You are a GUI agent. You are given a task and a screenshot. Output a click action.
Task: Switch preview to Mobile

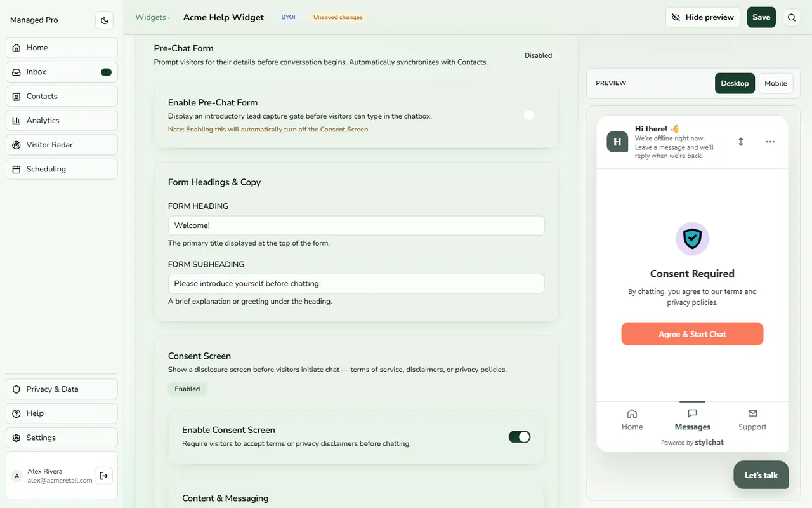(776, 83)
